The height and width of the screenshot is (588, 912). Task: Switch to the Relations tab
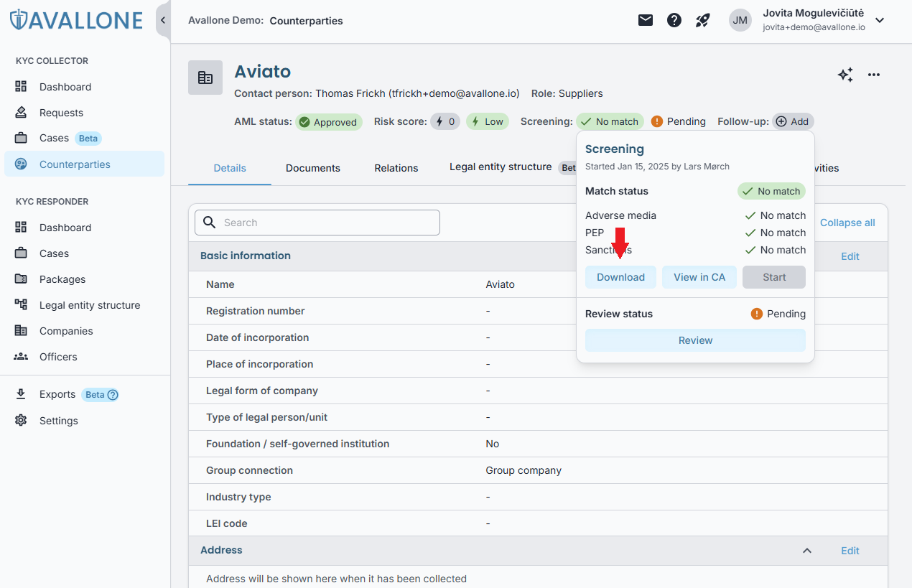[396, 168]
